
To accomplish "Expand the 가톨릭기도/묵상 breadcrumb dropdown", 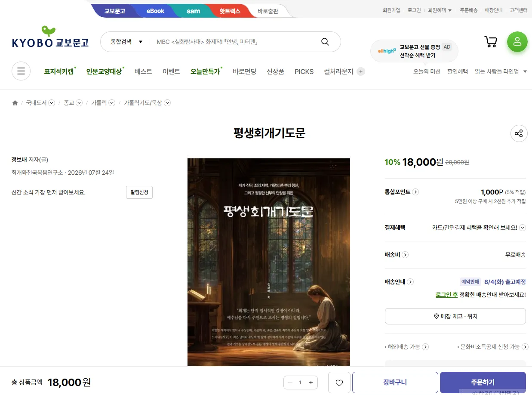I will (x=167, y=103).
